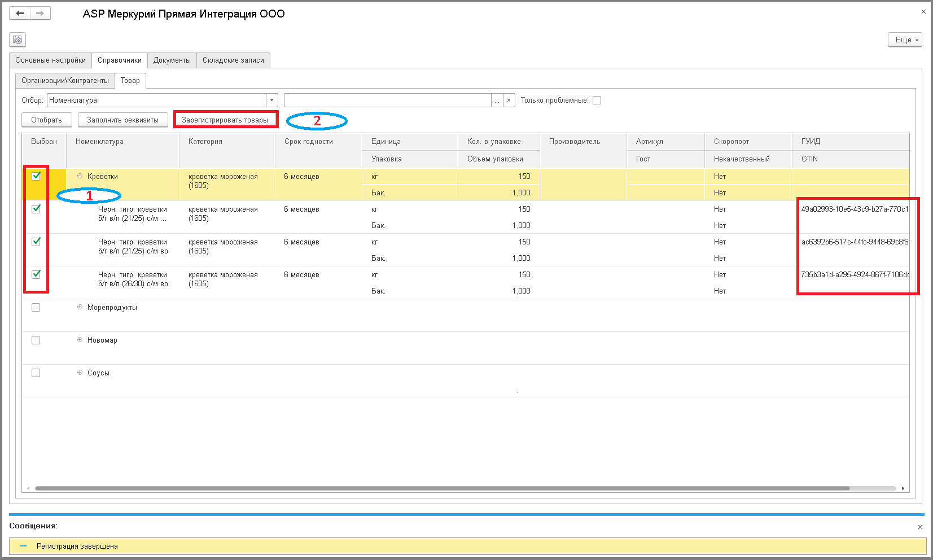Screen dimensions: 933x560
Task: Expand the Новомар group
Action: pyautogui.click(x=80, y=340)
